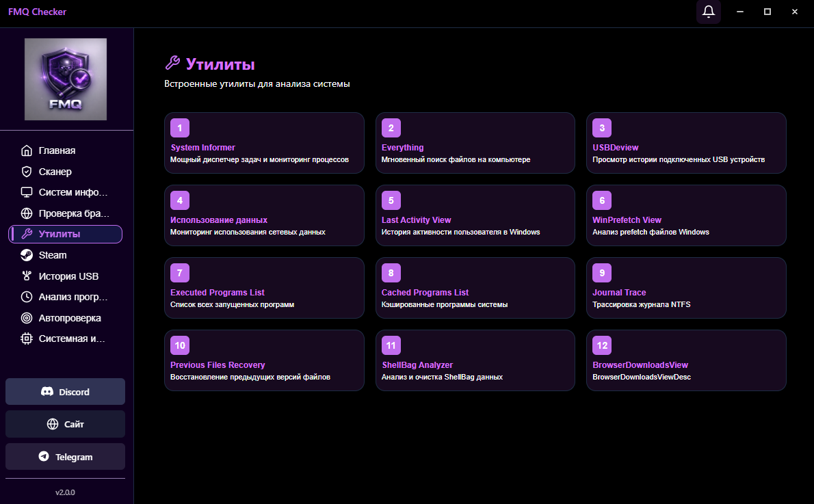Launch the System Informer utility card
The height and width of the screenshot is (504, 814).
[x=264, y=143]
